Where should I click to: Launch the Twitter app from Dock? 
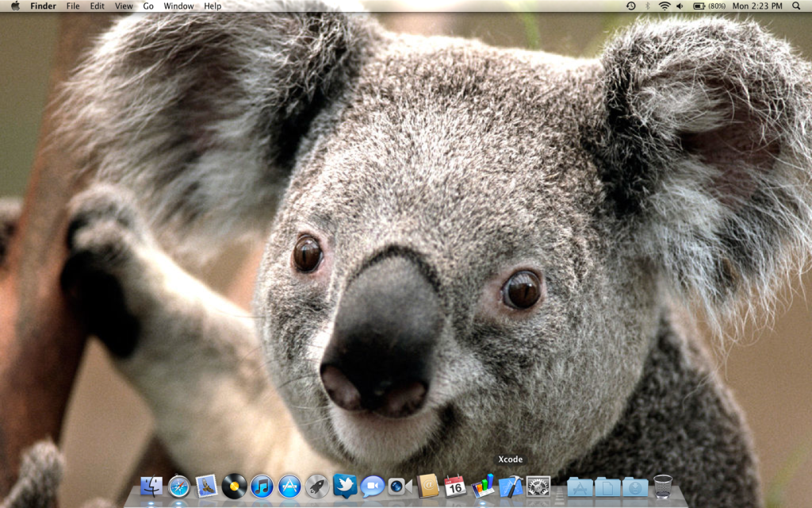[345, 486]
